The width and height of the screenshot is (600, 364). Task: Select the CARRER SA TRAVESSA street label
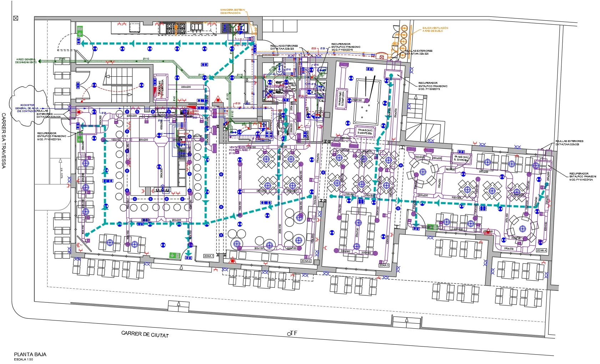tap(4, 141)
